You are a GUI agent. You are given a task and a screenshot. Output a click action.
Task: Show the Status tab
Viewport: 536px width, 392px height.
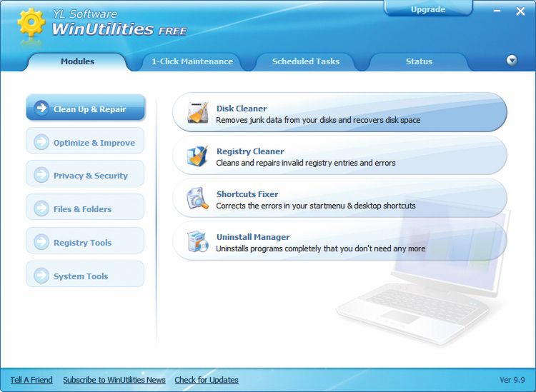pos(419,61)
